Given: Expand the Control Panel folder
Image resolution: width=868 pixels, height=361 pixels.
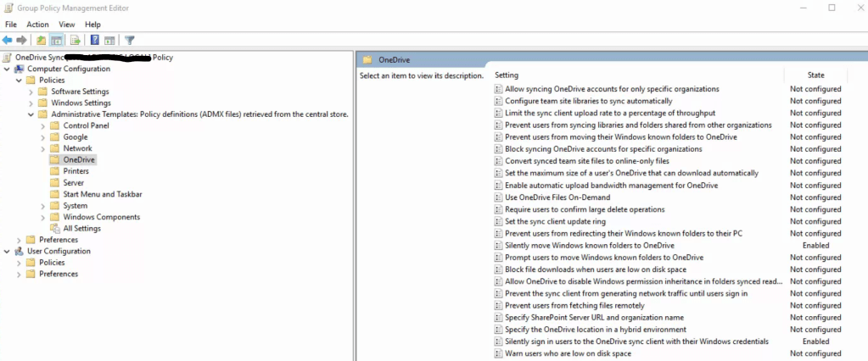Looking at the screenshot, I should pos(43,125).
